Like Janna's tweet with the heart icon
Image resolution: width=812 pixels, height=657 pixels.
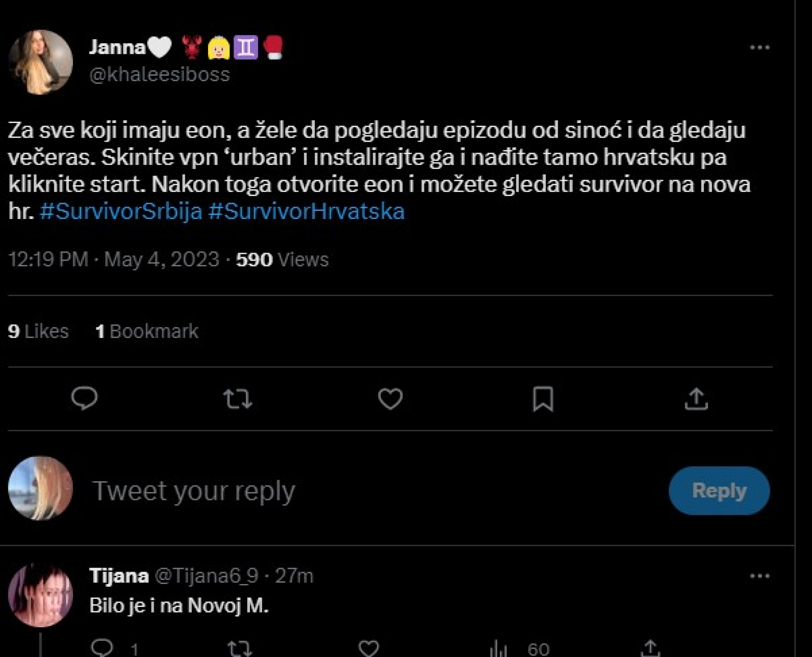pos(390,399)
